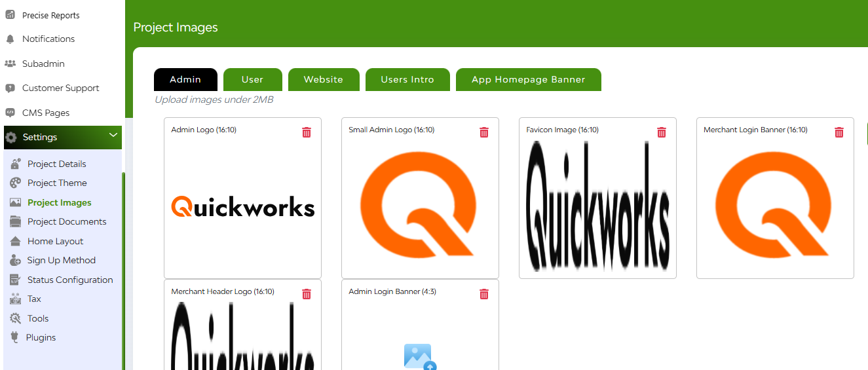
Task: Open the Website tab
Action: pyautogui.click(x=324, y=79)
